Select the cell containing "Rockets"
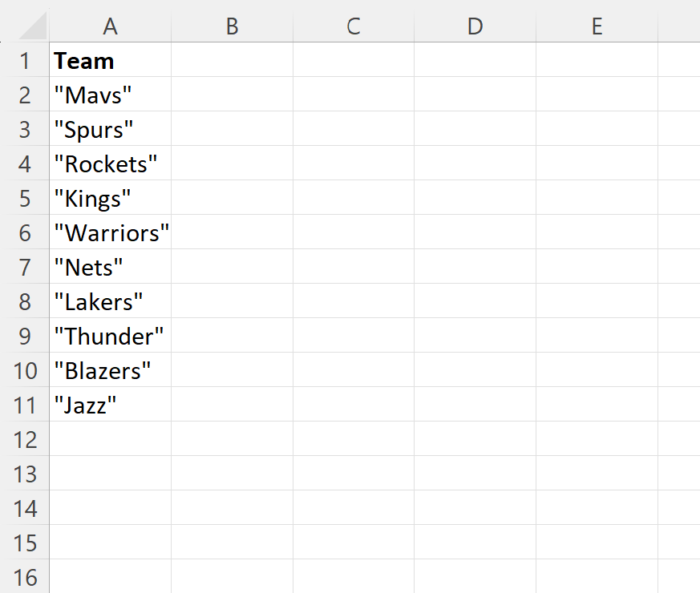This screenshot has width=700, height=593. point(111,163)
